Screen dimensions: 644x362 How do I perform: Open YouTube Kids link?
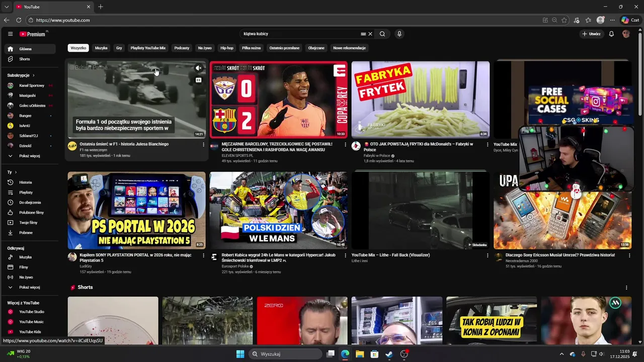tap(31, 332)
